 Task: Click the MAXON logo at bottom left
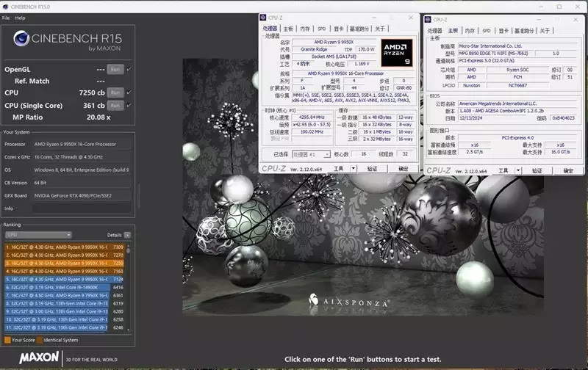39,358
